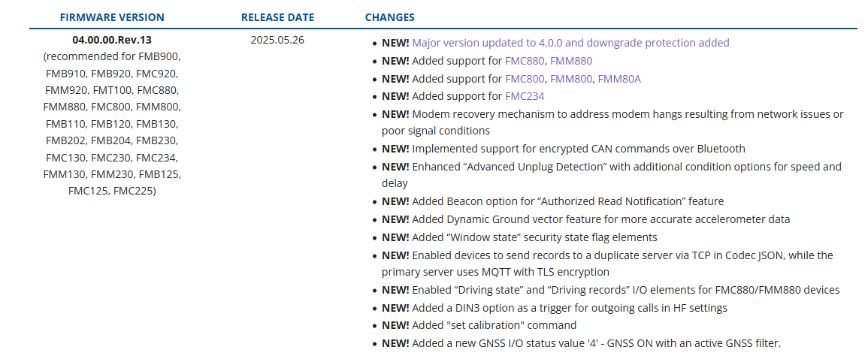
Task: Click the Changes column header
Action: (x=390, y=17)
